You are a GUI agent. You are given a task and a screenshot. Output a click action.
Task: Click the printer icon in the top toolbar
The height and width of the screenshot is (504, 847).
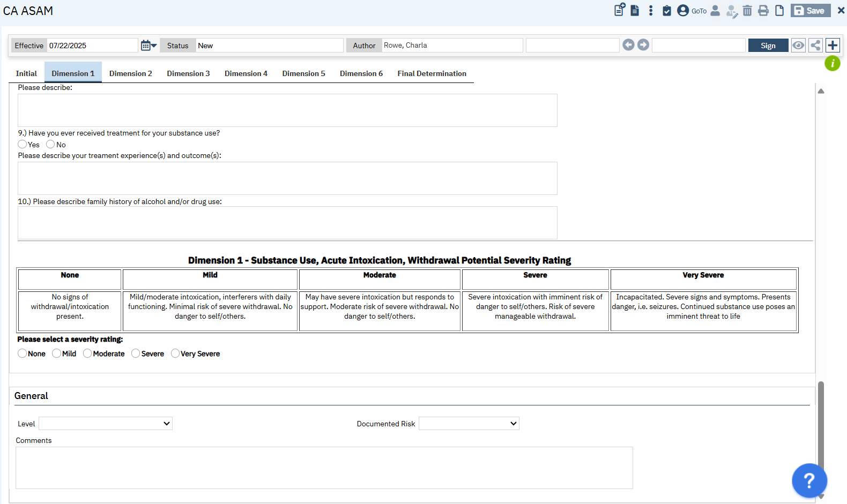[763, 11]
